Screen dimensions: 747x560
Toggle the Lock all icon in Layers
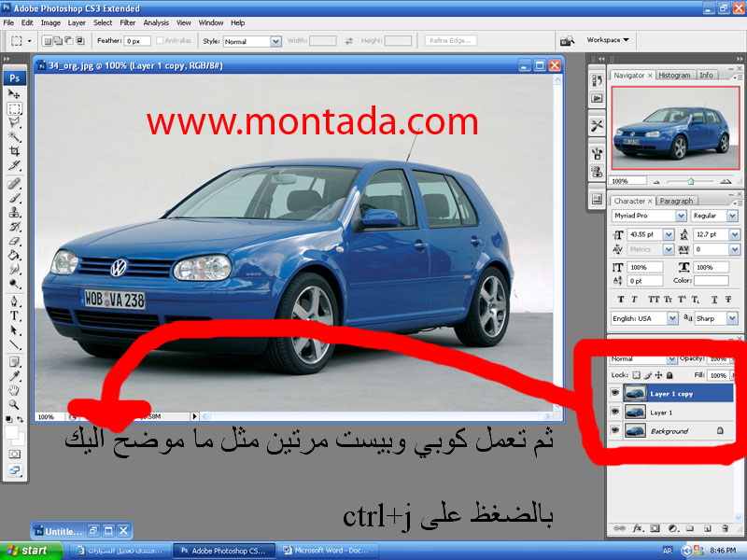tap(669, 375)
